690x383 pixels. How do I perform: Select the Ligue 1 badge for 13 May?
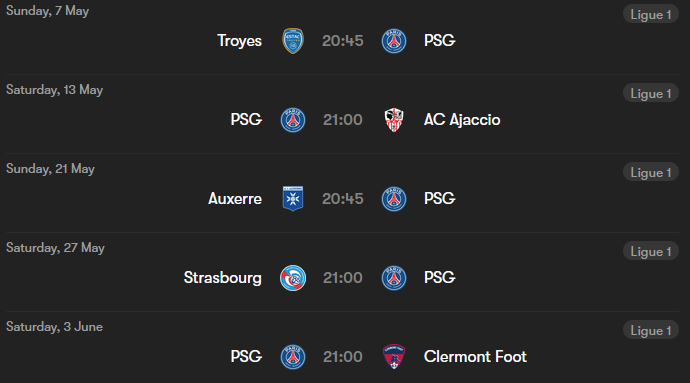coord(651,93)
